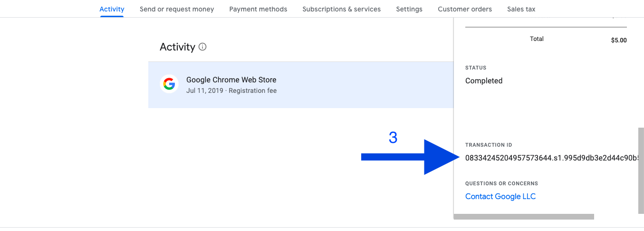Image resolution: width=644 pixels, height=231 pixels.
Task: Switch to the Activity tab
Action: point(112,9)
